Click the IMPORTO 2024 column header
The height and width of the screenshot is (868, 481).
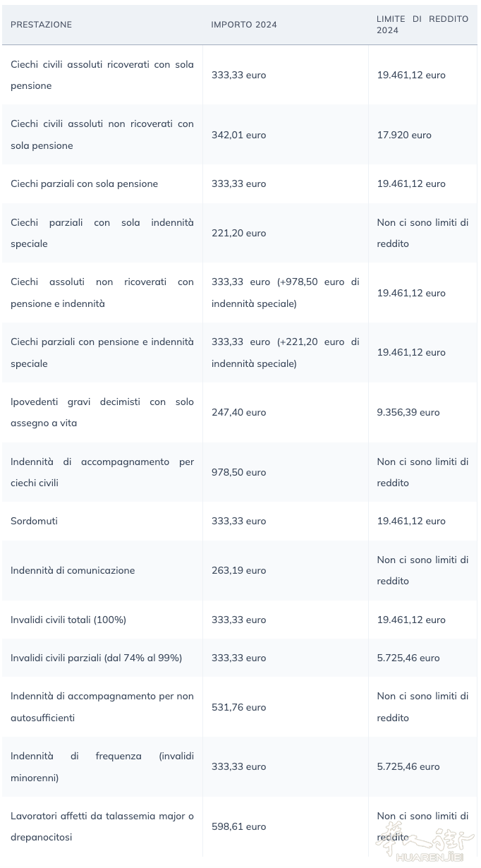pos(244,25)
